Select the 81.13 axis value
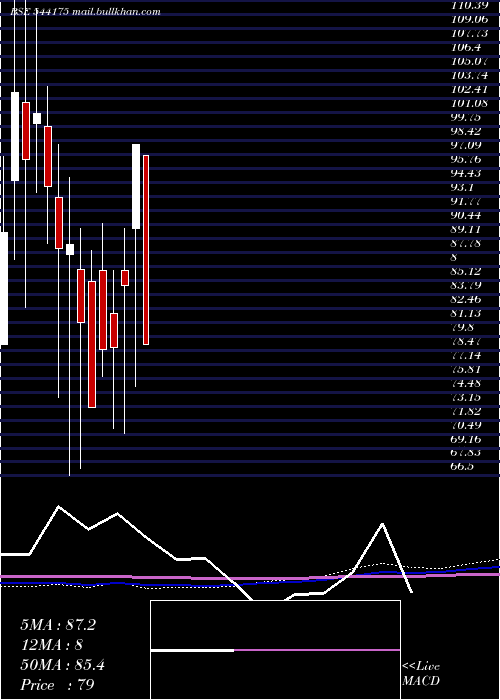Image resolution: width=500 pixels, height=700 pixels. pyautogui.click(x=465, y=313)
